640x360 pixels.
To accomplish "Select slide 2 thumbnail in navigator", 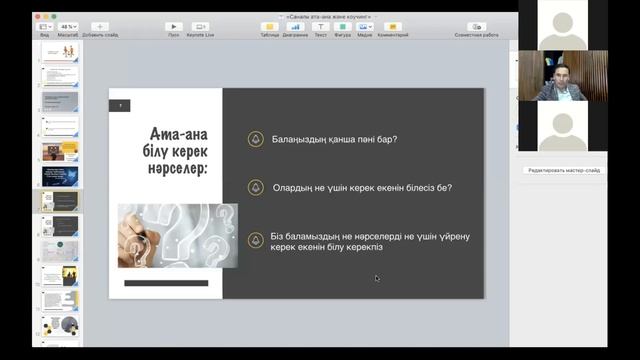I will [x=60, y=77].
